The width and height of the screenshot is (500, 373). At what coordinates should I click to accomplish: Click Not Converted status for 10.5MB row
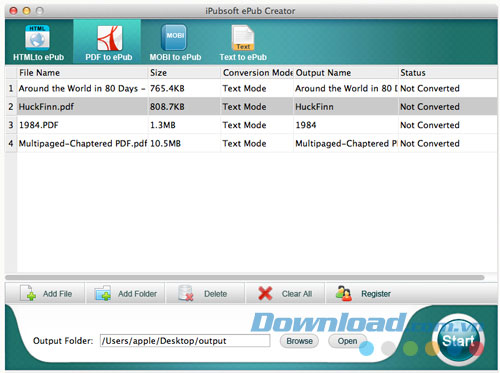pos(430,143)
